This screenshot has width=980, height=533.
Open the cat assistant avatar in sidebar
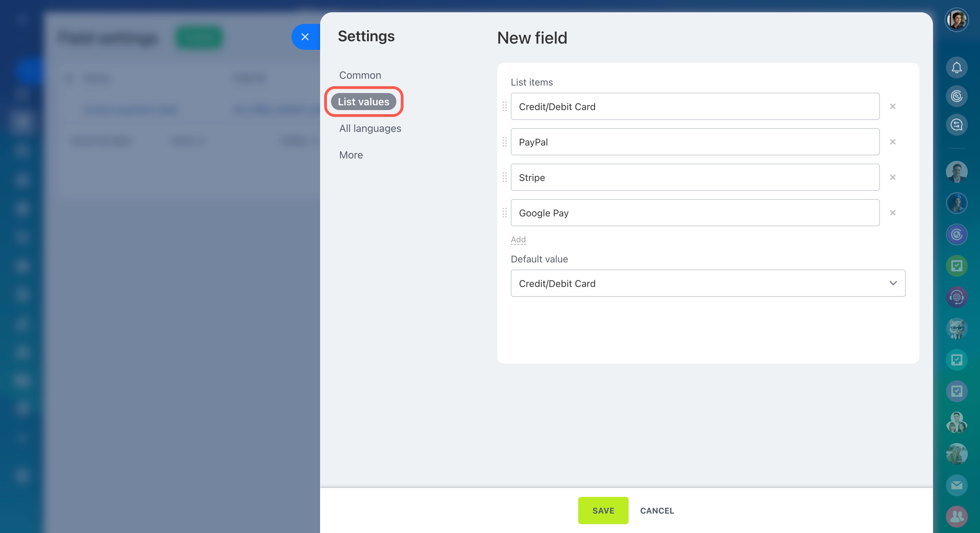coord(956,328)
